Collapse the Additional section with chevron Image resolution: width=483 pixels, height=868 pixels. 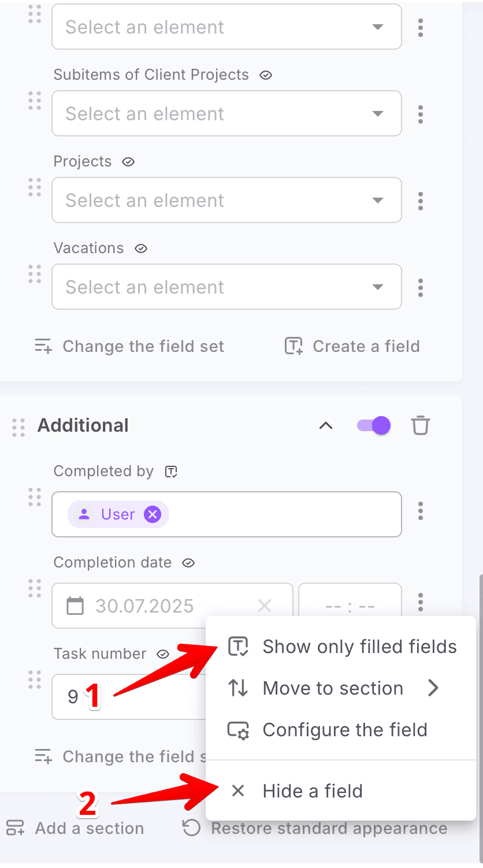pos(326,426)
